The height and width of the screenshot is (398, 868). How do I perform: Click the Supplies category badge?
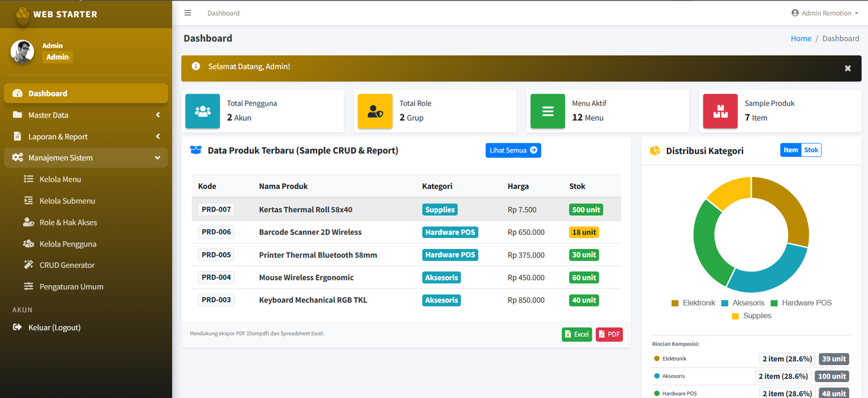pyautogui.click(x=440, y=210)
